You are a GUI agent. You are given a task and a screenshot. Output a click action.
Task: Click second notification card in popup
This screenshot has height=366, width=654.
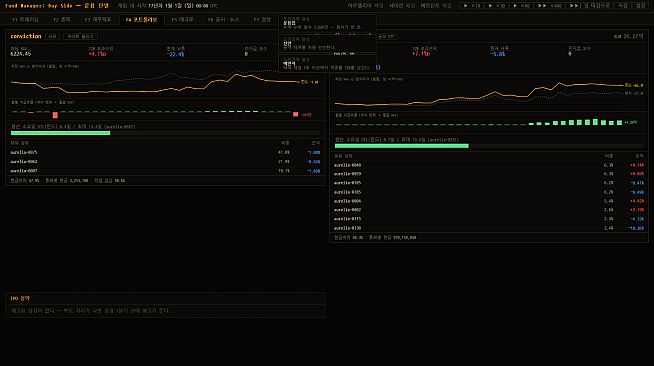(327, 44)
